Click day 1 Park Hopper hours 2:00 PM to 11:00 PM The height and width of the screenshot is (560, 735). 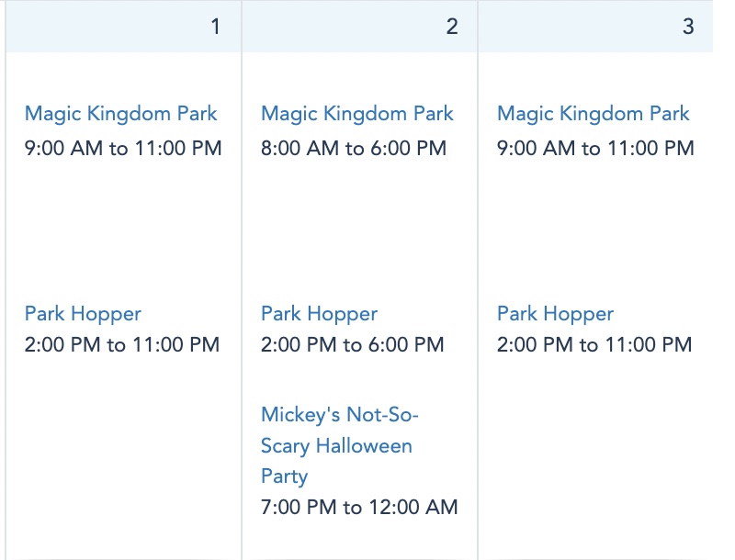pyautogui.click(x=122, y=345)
